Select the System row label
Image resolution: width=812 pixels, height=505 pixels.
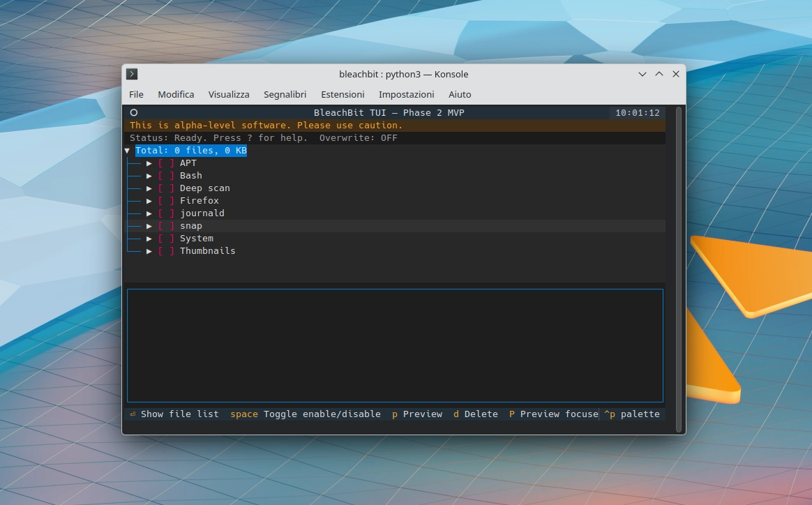[196, 239]
